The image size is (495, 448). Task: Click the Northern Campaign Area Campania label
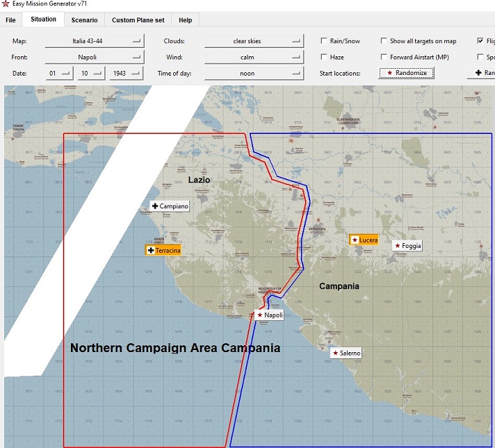(x=175, y=348)
